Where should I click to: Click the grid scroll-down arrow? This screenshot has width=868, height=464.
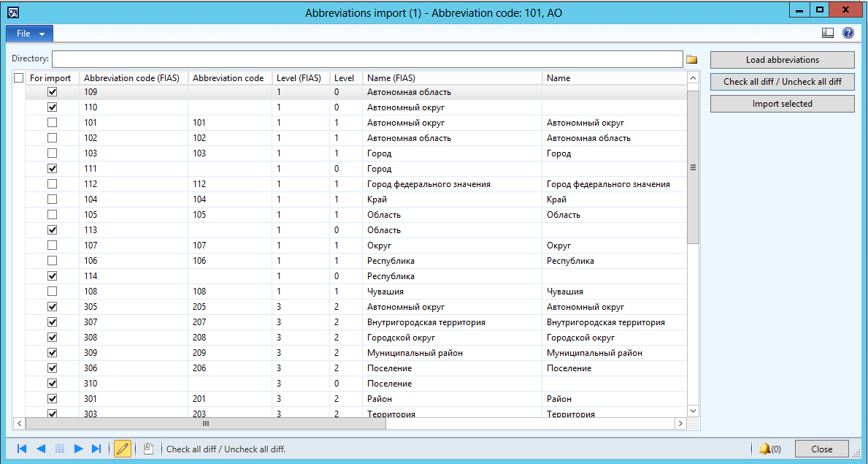click(x=693, y=410)
